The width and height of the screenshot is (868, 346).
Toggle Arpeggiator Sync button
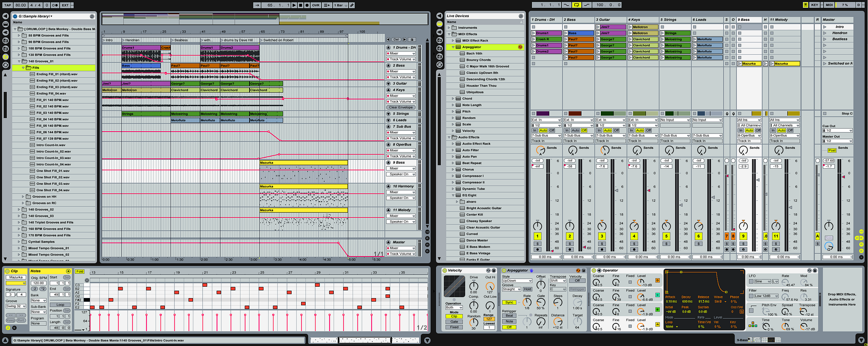[x=509, y=302]
